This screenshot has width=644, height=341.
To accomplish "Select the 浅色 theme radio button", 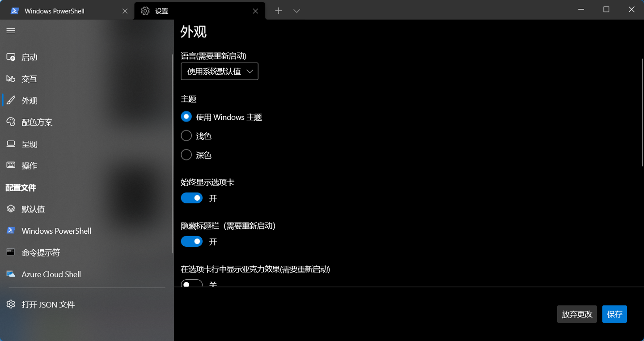I will (186, 135).
